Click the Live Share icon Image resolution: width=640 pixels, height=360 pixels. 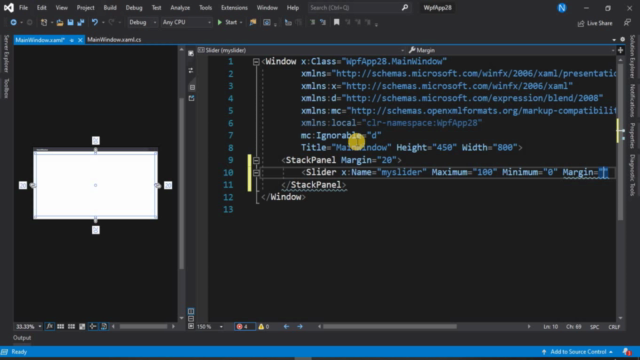point(581,23)
